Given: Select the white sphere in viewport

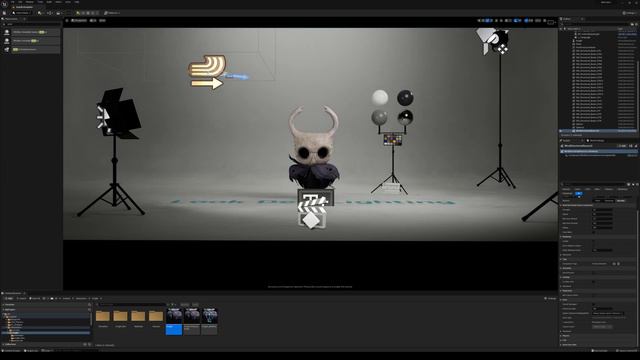Looking at the screenshot, I should pos(380,97).
